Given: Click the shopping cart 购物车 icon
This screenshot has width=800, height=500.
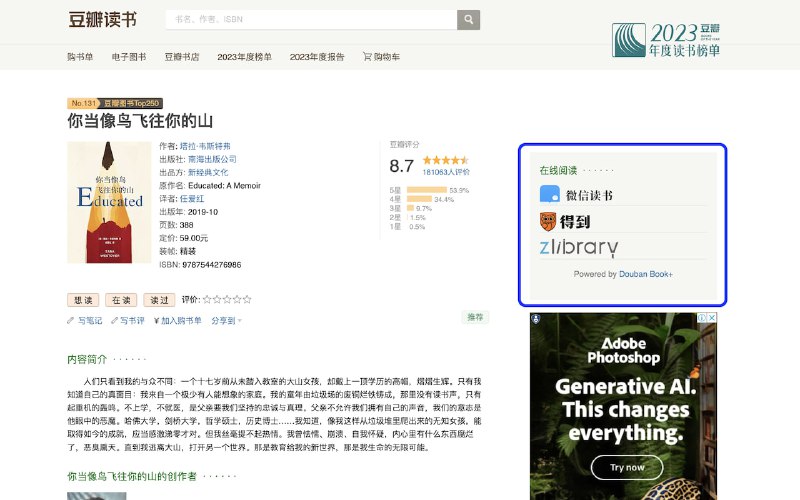Looking at the screenshot, I should click(367, 57).
